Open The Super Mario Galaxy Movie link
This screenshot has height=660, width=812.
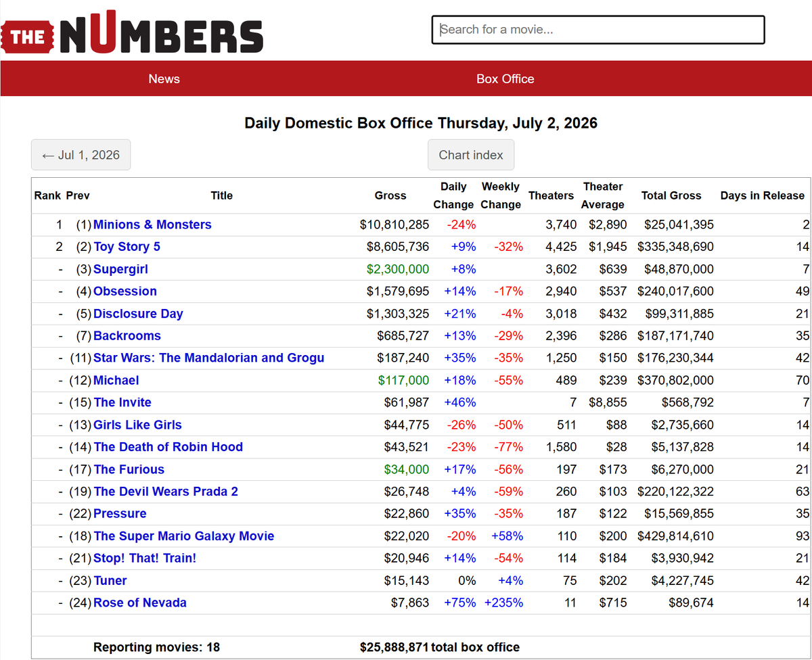point(183,536)
